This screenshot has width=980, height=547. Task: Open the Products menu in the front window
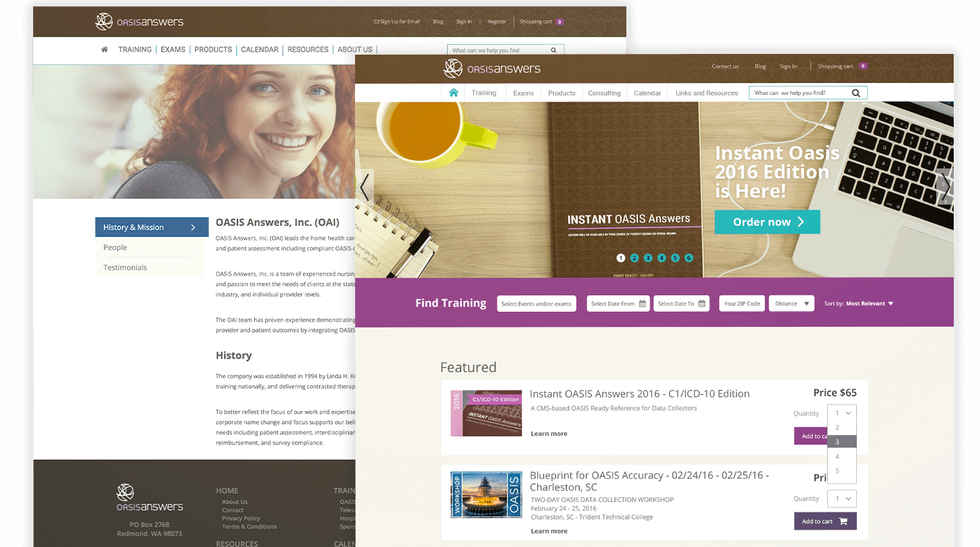click(562, 93)
